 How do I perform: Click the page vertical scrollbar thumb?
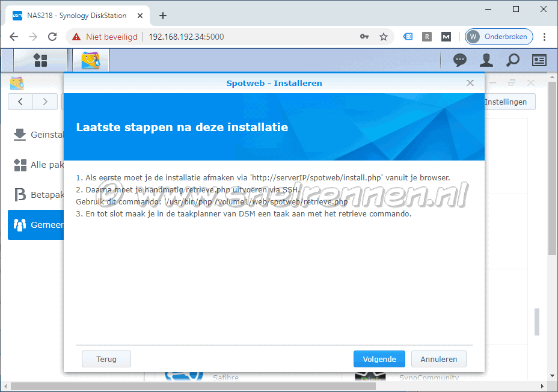(x=552, y=167)
